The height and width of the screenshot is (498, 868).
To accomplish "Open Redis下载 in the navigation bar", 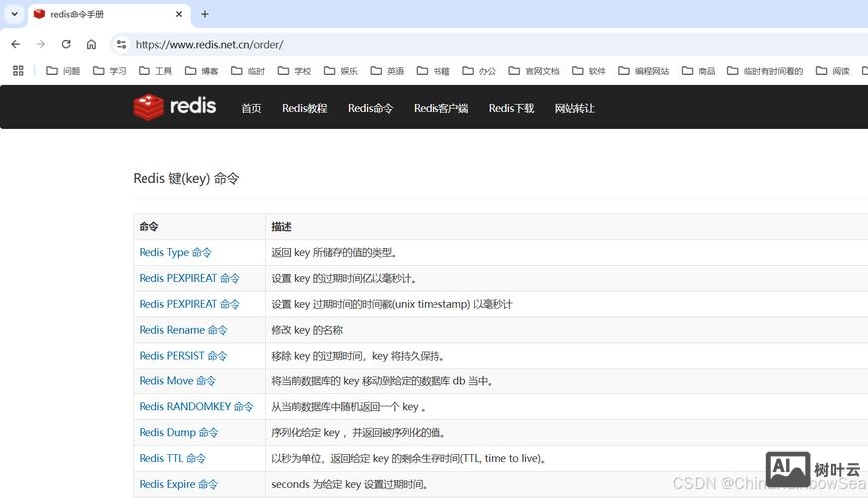I will tap(511, 108).
